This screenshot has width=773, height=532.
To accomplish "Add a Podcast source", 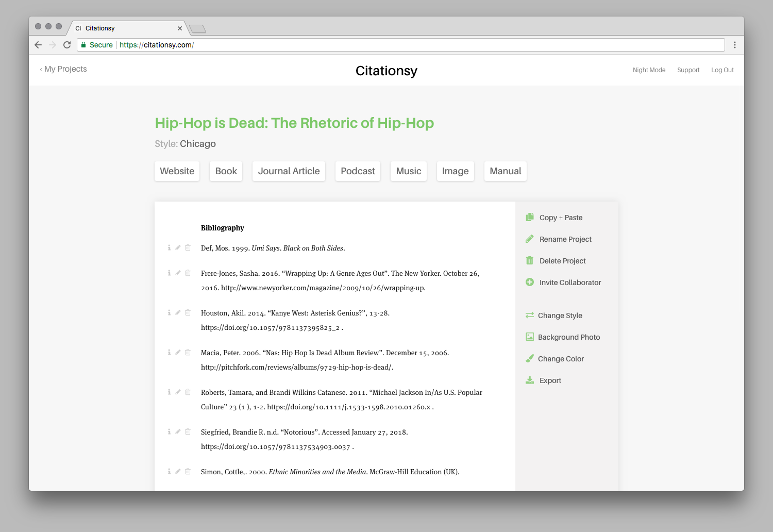I will click(358, 171).
